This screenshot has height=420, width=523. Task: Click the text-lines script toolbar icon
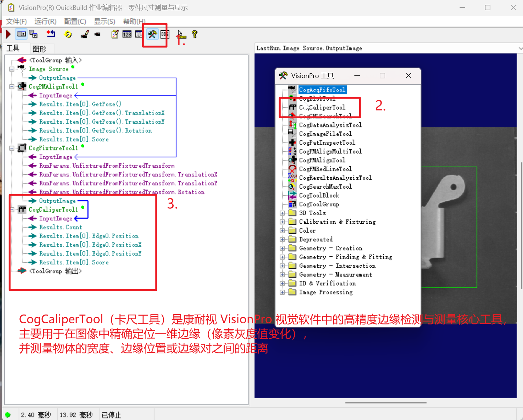point(139,34)
